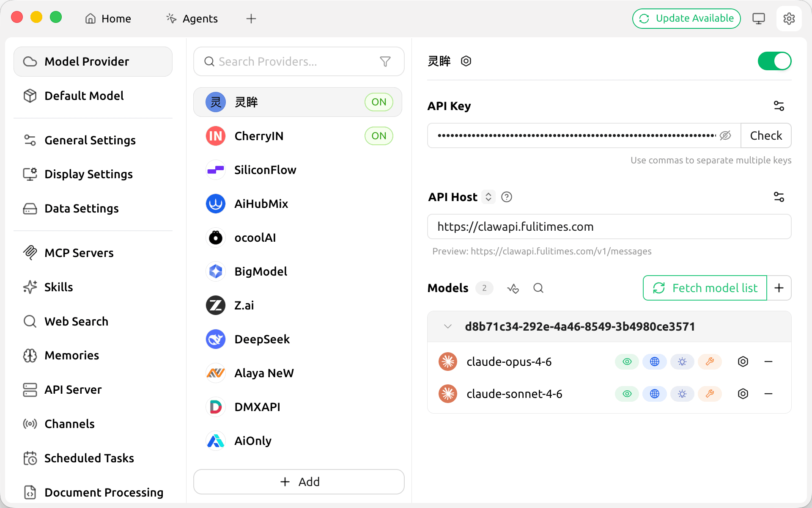The height and width of the screenshot is (508, 812).
Task: Collapse the d8b71c34 model group
Action: click(x=448, y=326)
